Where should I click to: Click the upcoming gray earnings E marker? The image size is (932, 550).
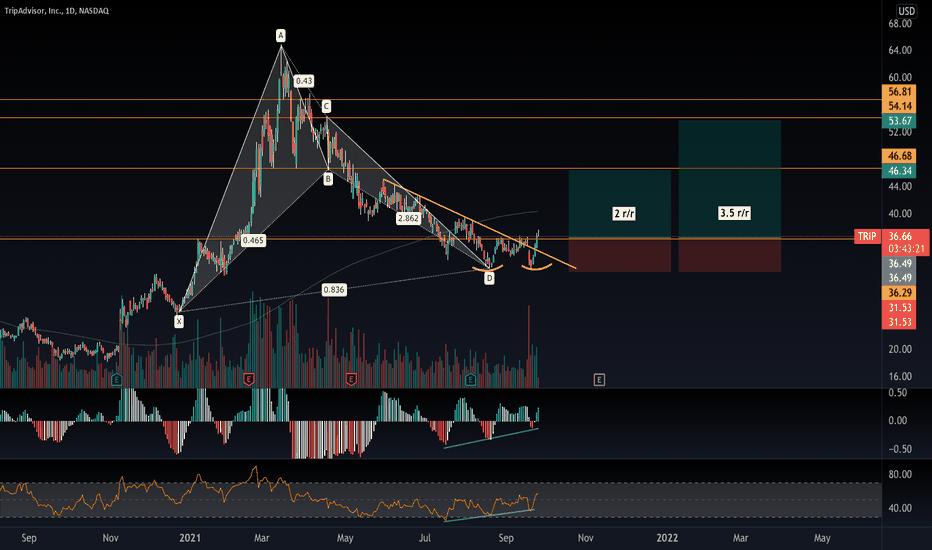pyautogui.click(x=599, y=379)
